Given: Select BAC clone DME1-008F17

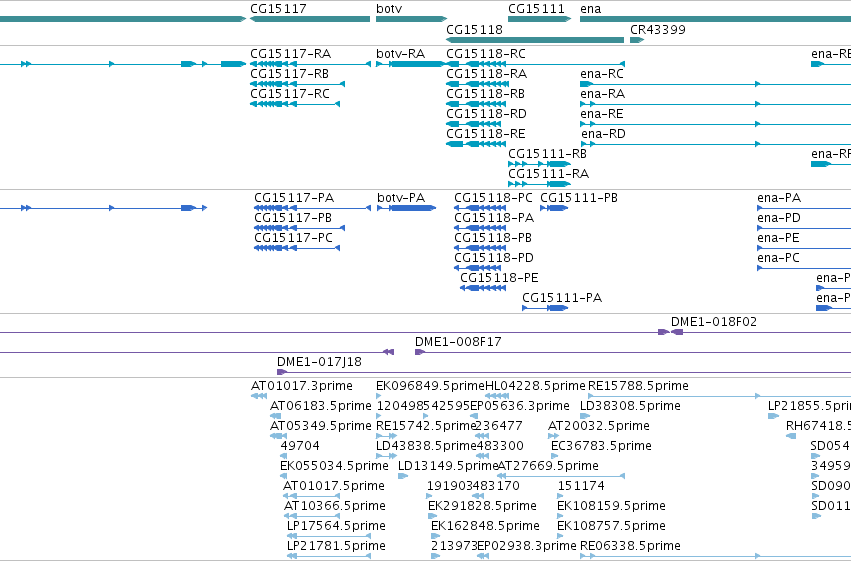Looking at the screenshot, I should coord(458,342).
